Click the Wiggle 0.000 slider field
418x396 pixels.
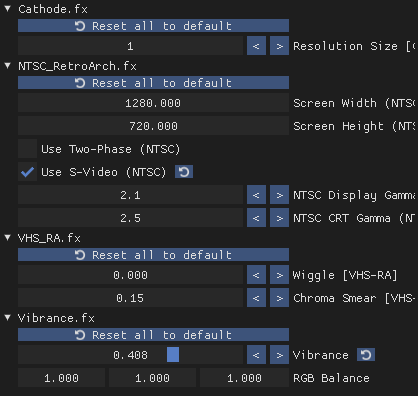tap(130, 275)
